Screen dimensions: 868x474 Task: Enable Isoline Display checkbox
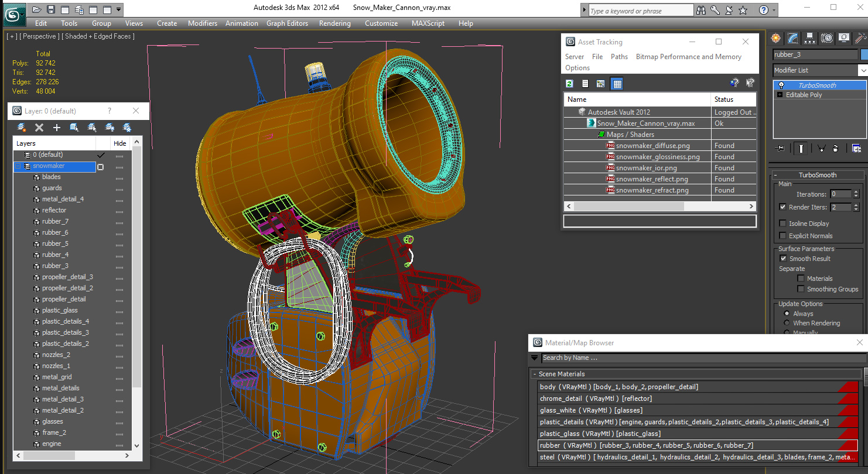783,224
